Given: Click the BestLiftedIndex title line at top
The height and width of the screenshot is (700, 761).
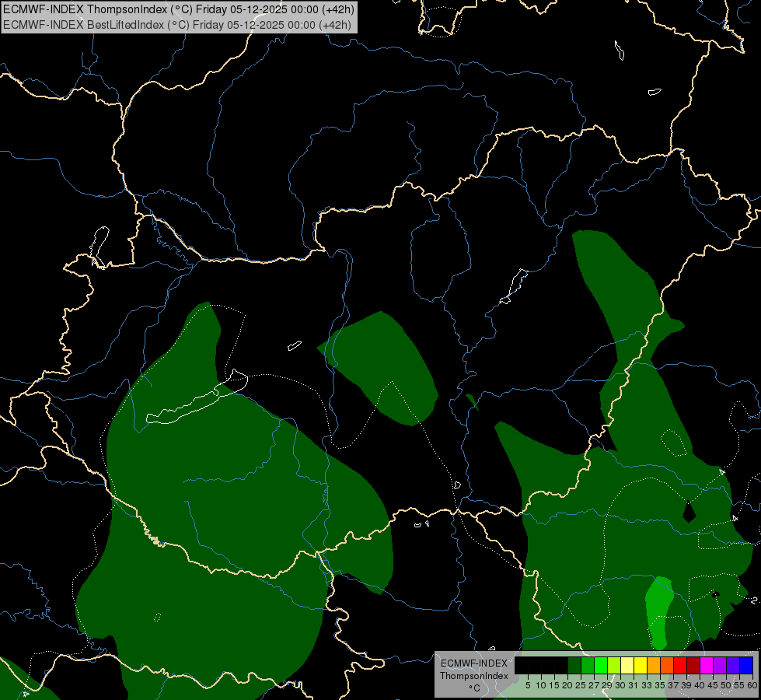Looking at the screenshot, I should pyautogui.click(x=177, y=25).
